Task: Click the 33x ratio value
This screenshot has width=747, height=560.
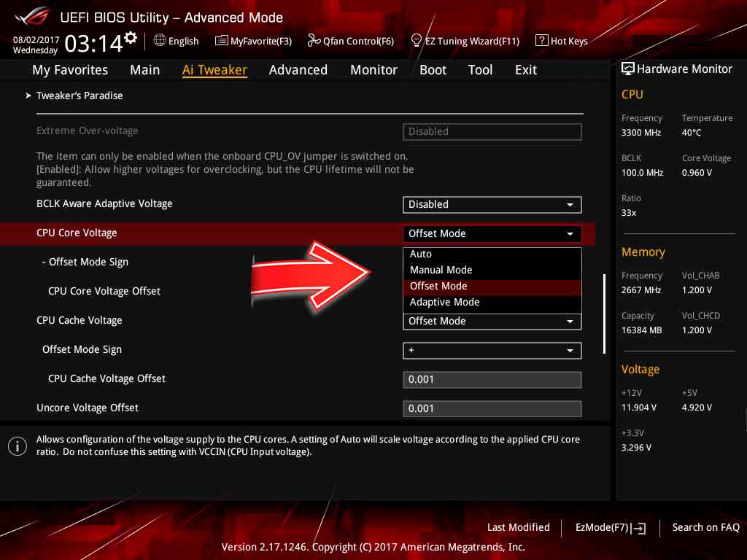Action: pos(628,213)
